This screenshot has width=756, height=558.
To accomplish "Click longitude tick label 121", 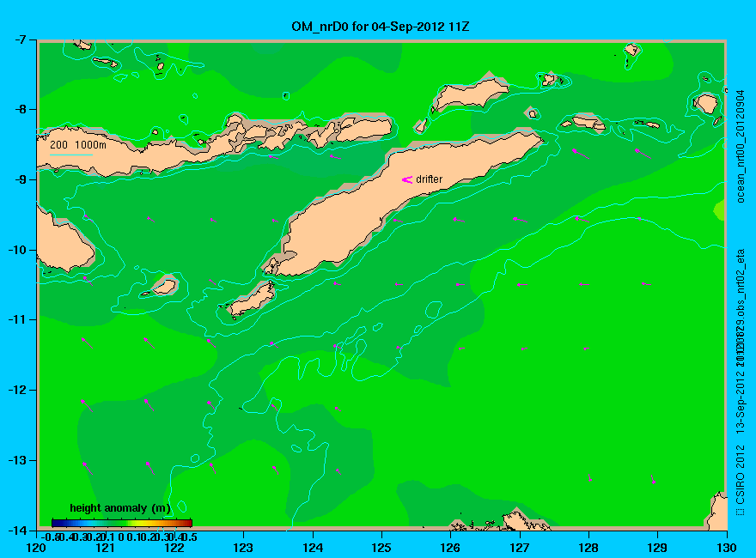I will pos(106,548).
